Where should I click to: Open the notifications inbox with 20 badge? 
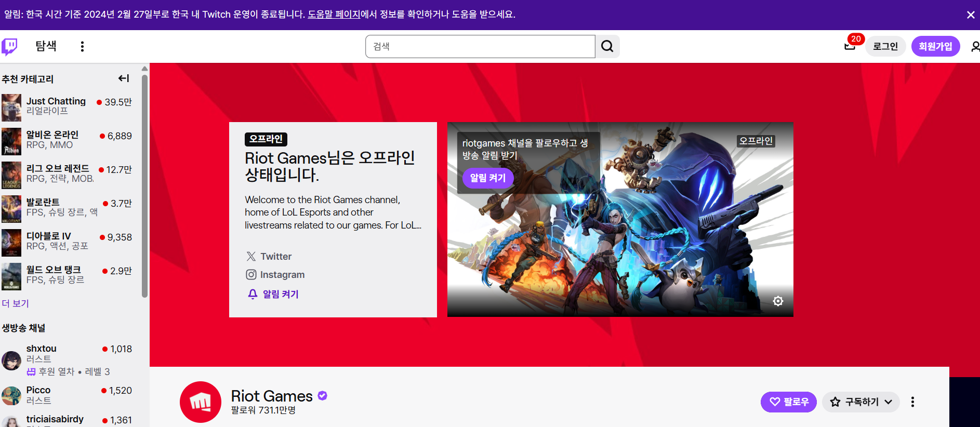pos(850,46)
